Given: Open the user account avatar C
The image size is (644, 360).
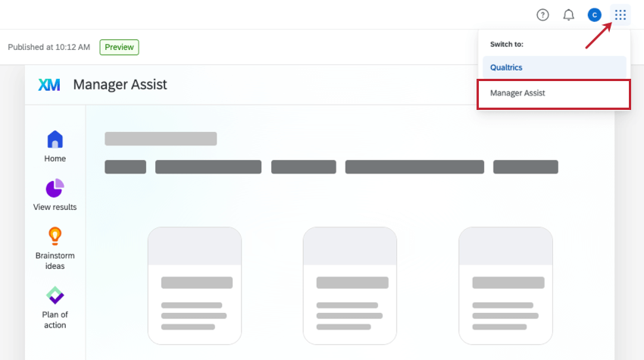Looking at the screenshot, I should click(x=594, y=15).
